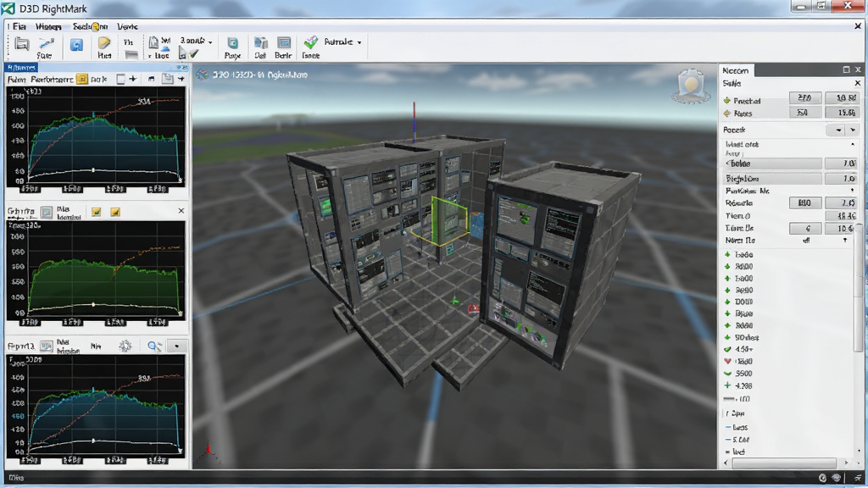Open first dropdown arrow in 'Pocelt' row
Screen dimensions: 868x488
(x=838, y=130)
